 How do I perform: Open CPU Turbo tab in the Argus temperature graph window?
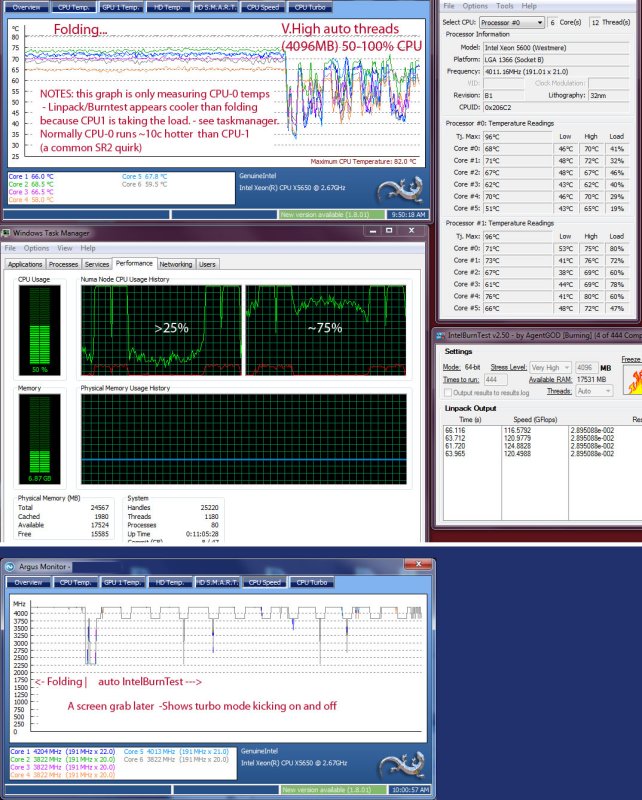[310, 7]
